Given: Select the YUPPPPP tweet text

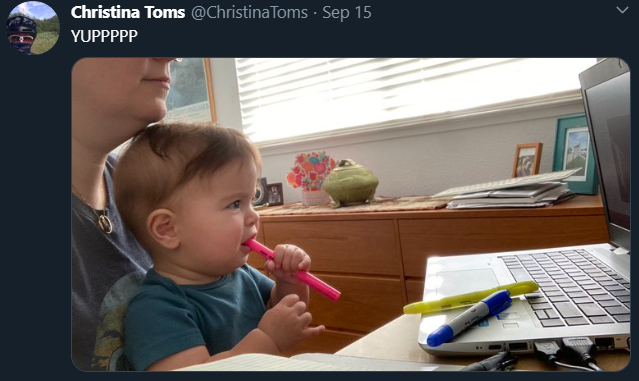Looking at the screenshot, I should coord(104,36).
